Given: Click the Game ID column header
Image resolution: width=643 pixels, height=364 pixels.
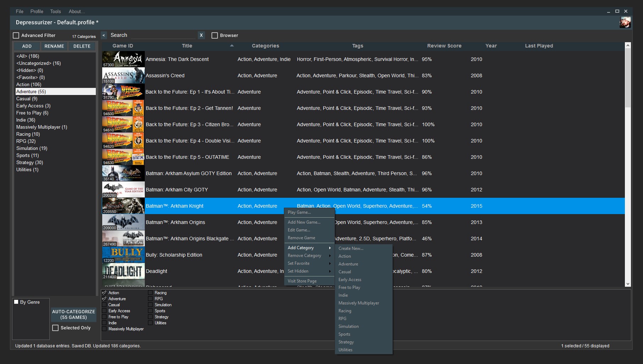Looking at the screenshot, I should 123,46.
